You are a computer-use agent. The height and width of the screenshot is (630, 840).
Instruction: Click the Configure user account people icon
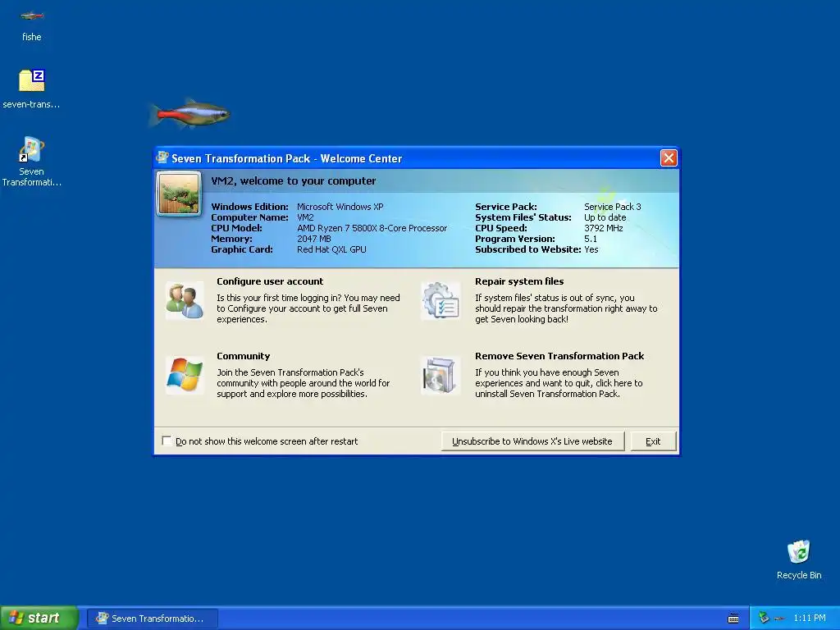tap(185, 300)
